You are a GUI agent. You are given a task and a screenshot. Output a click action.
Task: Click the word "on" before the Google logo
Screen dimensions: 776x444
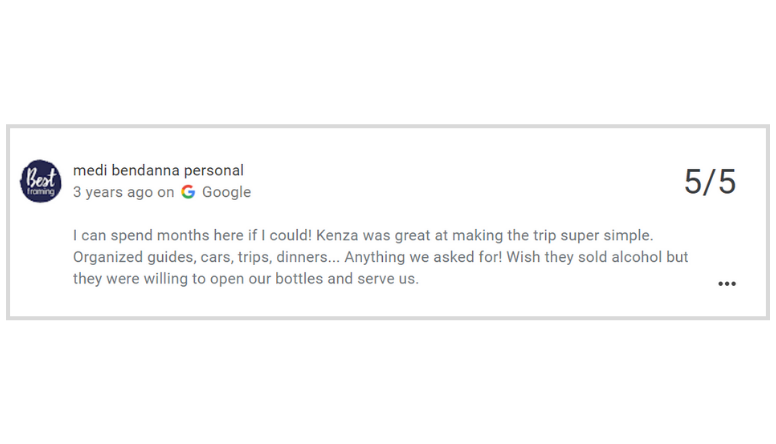coord(166,192)
